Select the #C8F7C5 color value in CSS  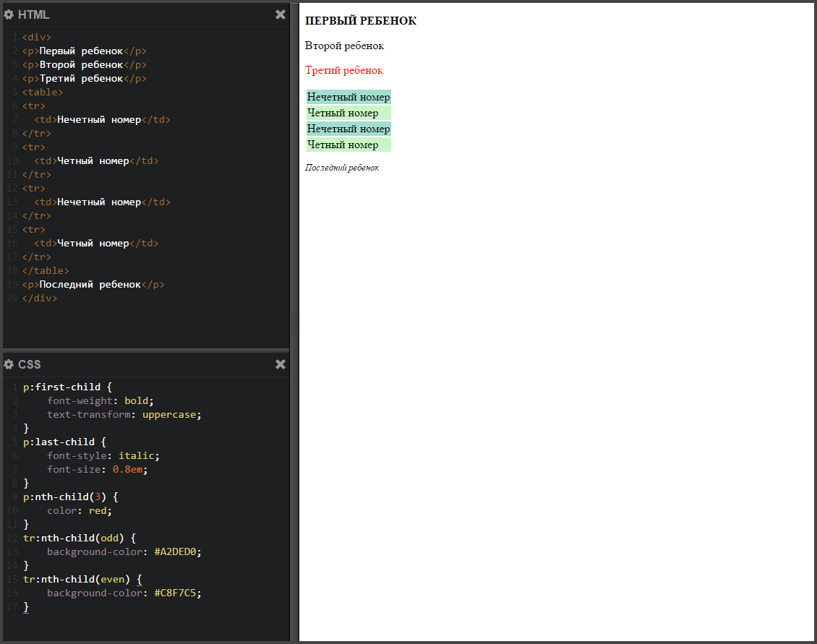[x=177, y=593]
